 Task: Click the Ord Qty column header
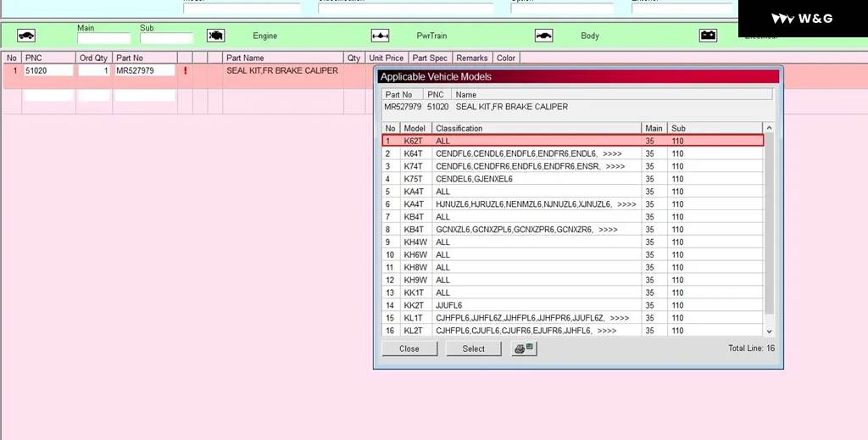93,58
